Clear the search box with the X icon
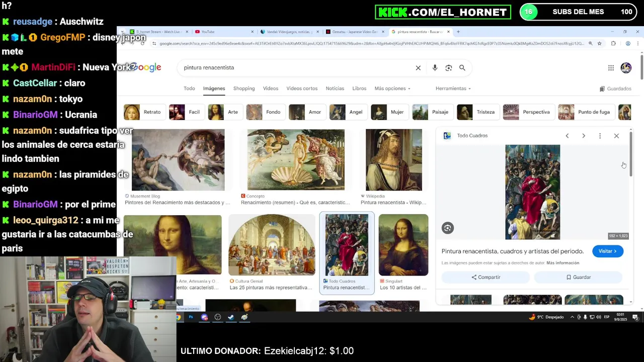Screen dimensions: 644x362 coord(418,68)
